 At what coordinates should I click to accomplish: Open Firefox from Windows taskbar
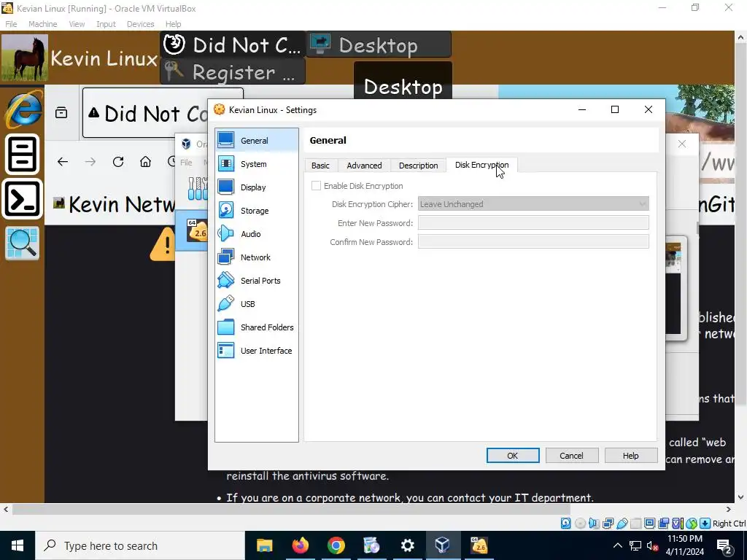coord(300,545)
